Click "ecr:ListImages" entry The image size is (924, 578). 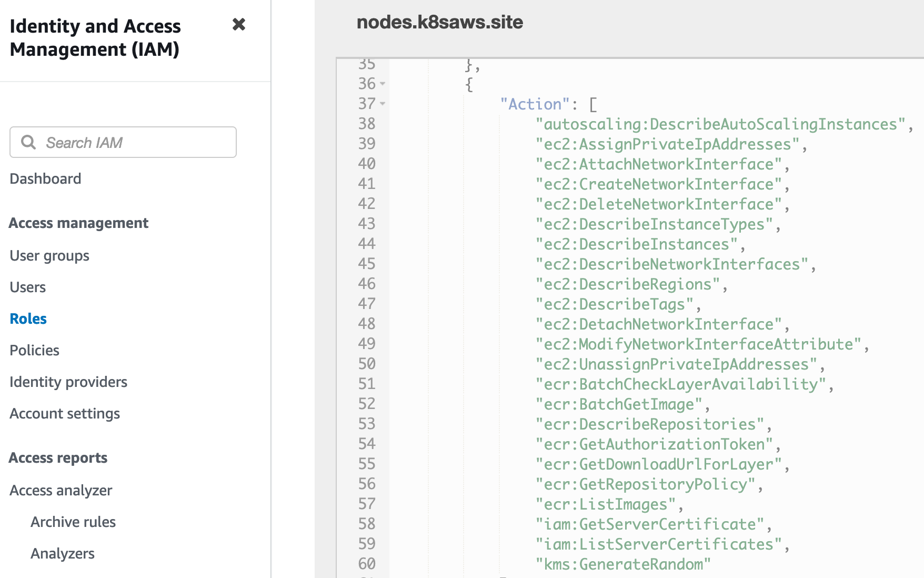click(x=606, y=504)
